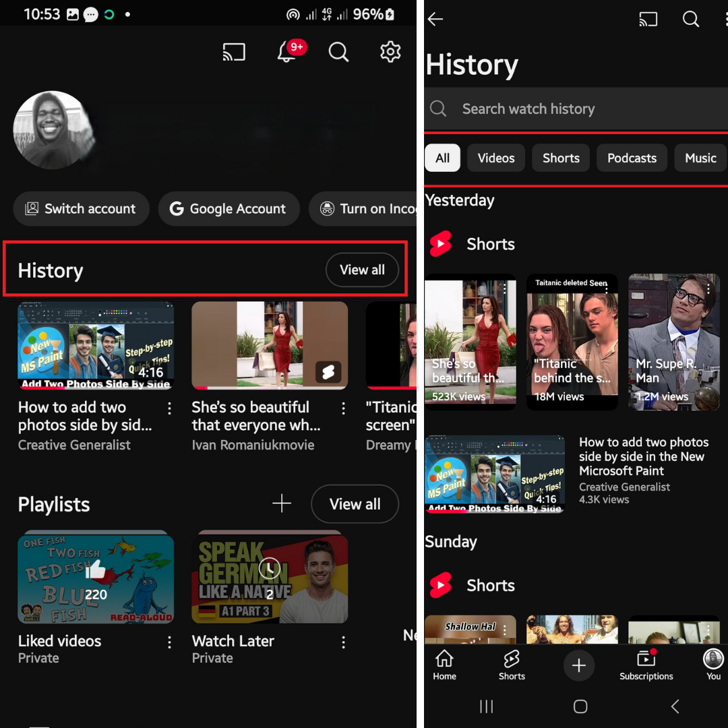This screenshot has height=728, width=728.
Task: Select the Shorts filter chip
Action: [560, 158]
